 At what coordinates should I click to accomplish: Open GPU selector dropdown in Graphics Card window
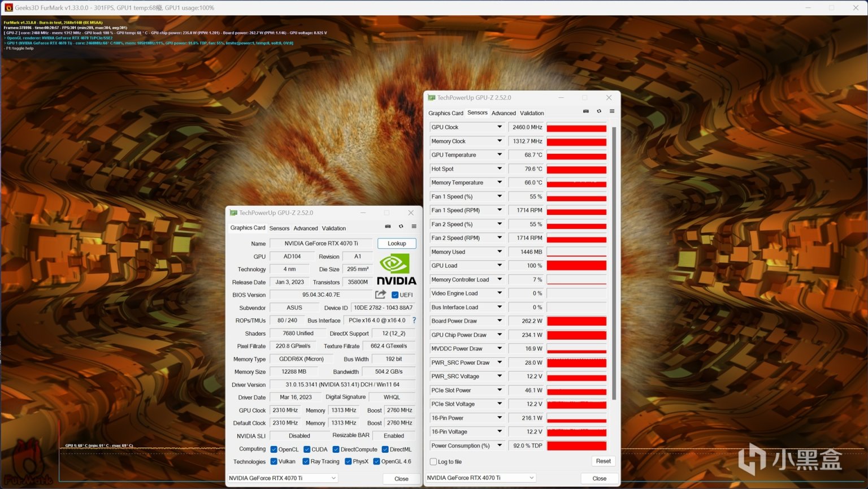coord(283,478)
